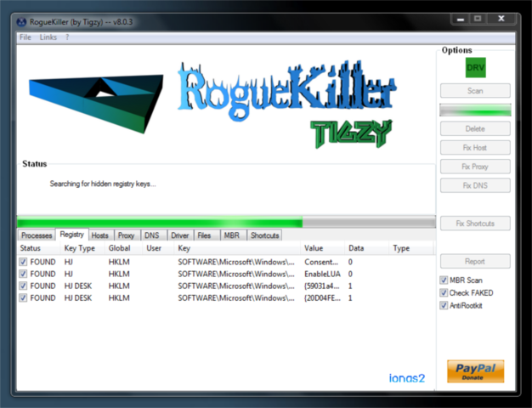The image size is (532, 408).
Task: Uncheck the {20D04FE... entry checkbox
Action: 23,297
